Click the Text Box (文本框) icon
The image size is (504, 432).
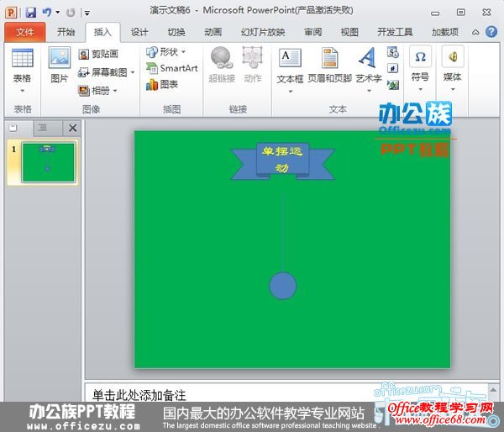(x=290, y=59)
